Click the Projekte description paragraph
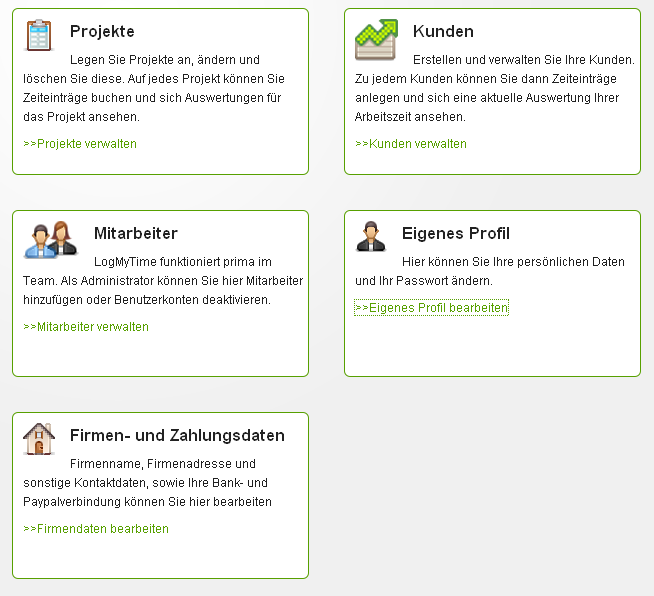654x596 pixels. (x=154, y=88)
